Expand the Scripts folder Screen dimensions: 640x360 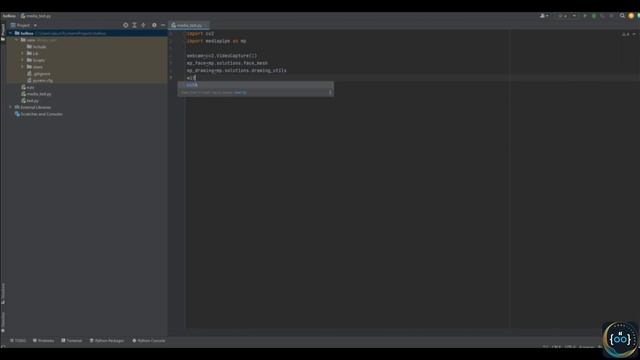[x=22, y=60]
